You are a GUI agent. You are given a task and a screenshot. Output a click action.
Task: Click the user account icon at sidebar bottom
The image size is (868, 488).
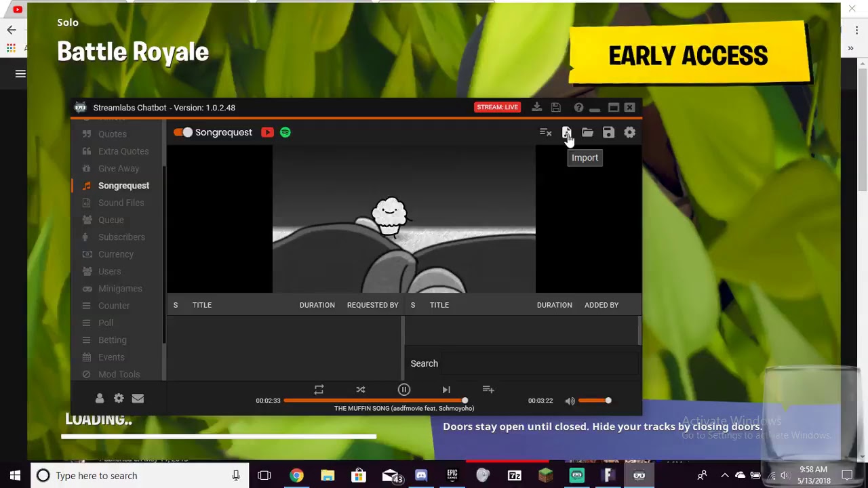tap(100, 399)
